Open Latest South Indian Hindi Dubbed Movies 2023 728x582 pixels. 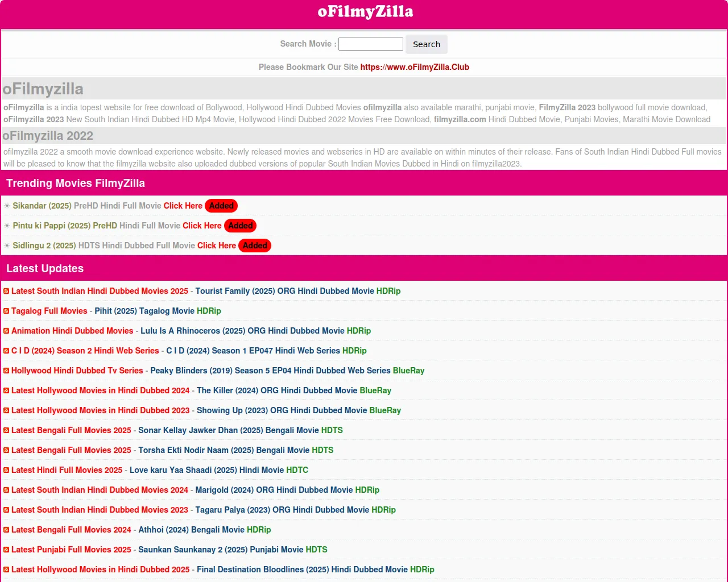[100, 510]
